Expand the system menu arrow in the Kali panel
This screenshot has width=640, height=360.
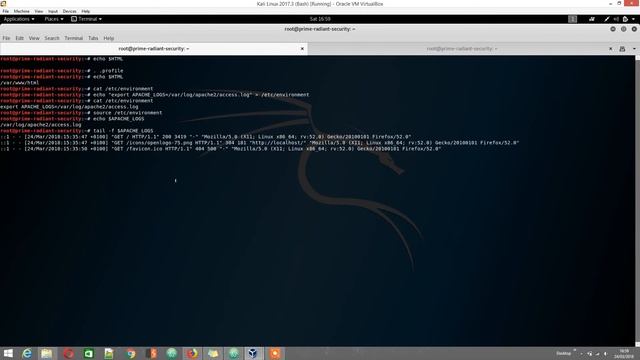[633, 19]
